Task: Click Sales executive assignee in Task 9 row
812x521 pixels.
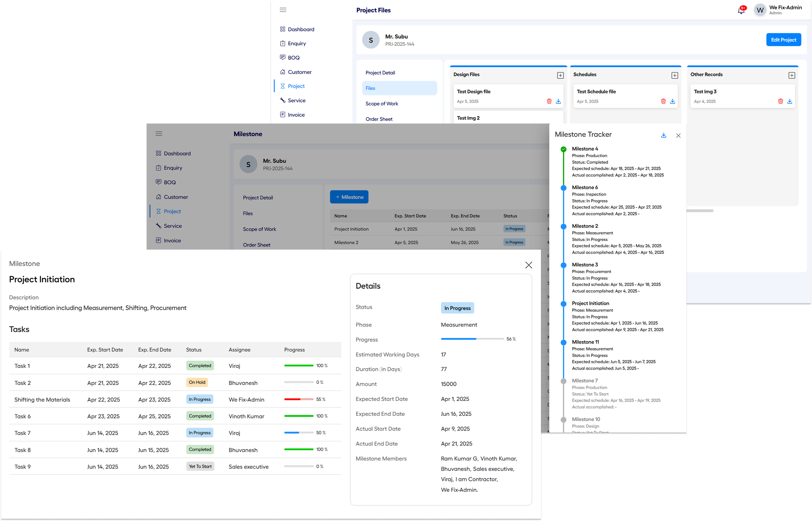Action: (248, 467)
